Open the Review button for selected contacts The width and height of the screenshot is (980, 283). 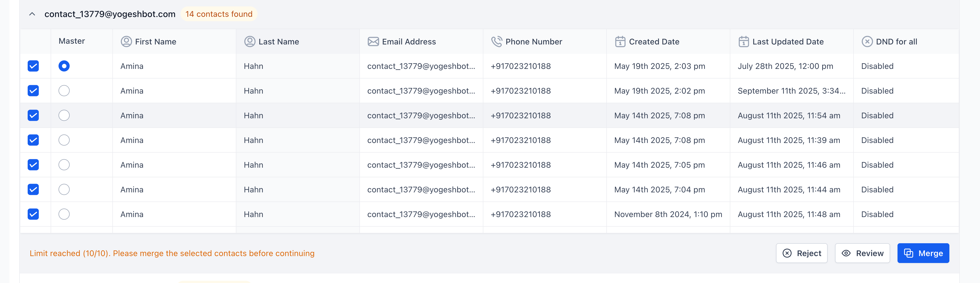862,253
